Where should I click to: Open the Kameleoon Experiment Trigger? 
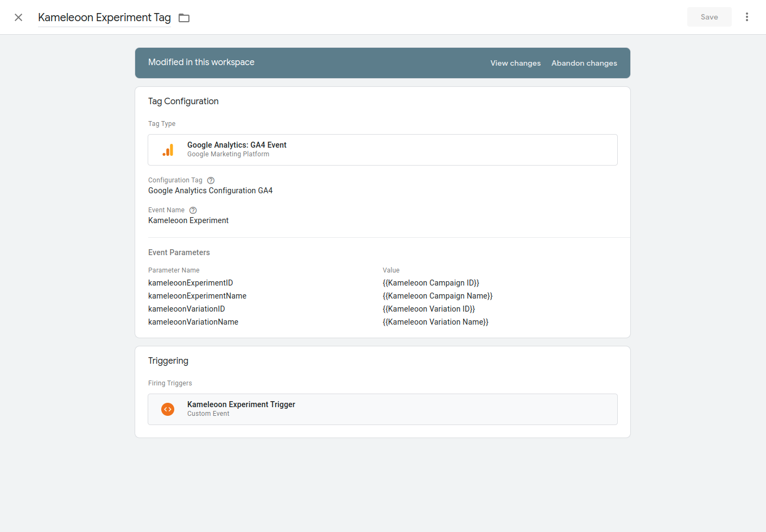pyautogui.click(x=383, y=409)
